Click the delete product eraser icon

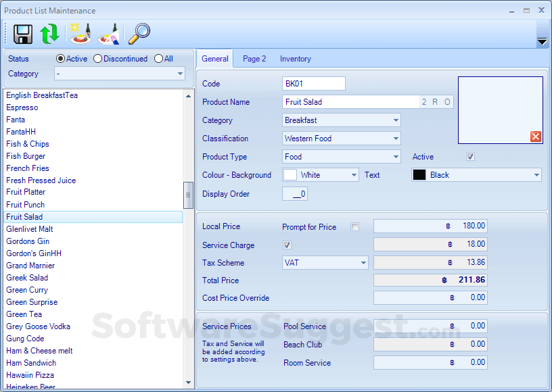coord(109,34)
